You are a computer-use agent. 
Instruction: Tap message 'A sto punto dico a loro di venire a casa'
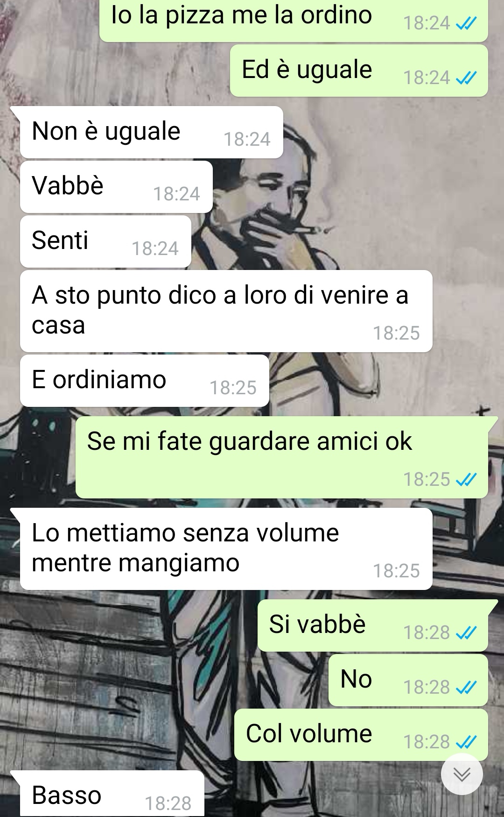(x=226, y=311)
